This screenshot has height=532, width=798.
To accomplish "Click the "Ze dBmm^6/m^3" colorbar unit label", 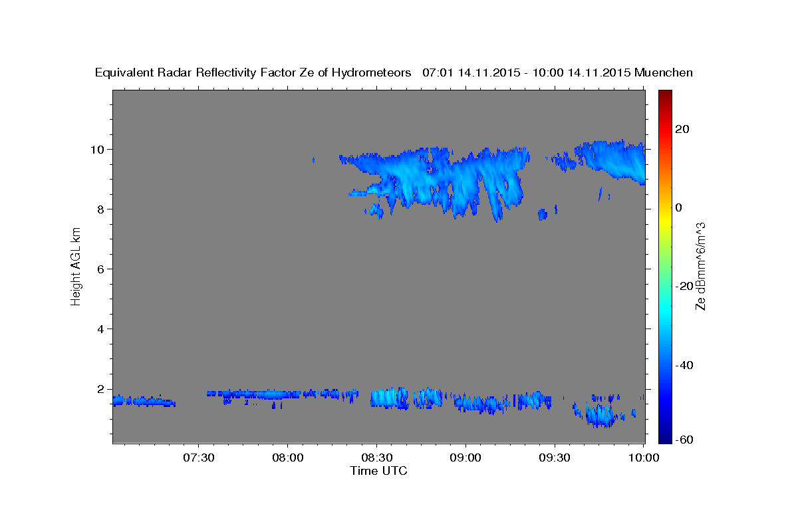I will tap(700, 266).
